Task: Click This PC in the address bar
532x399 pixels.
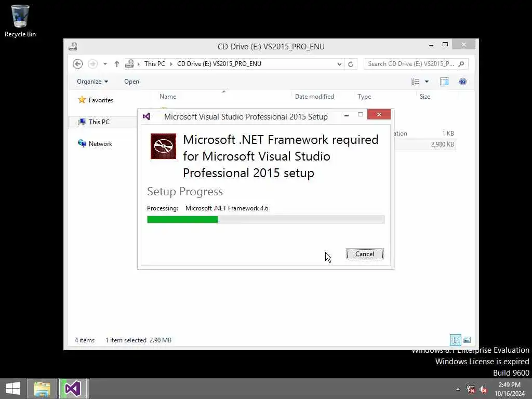Action: click(155, 64)
